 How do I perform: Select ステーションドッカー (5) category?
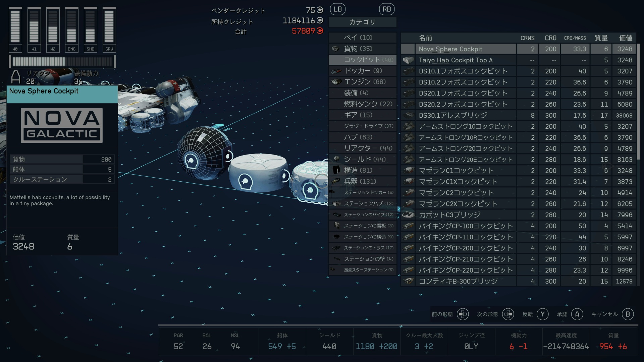pyautogui.click(x=363, y=192)
